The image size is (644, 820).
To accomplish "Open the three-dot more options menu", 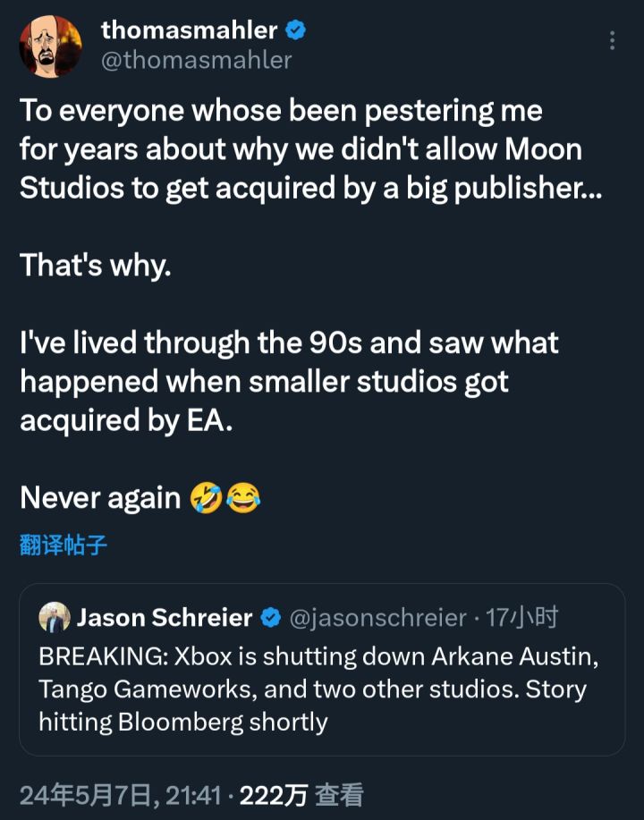I will 612,40.
